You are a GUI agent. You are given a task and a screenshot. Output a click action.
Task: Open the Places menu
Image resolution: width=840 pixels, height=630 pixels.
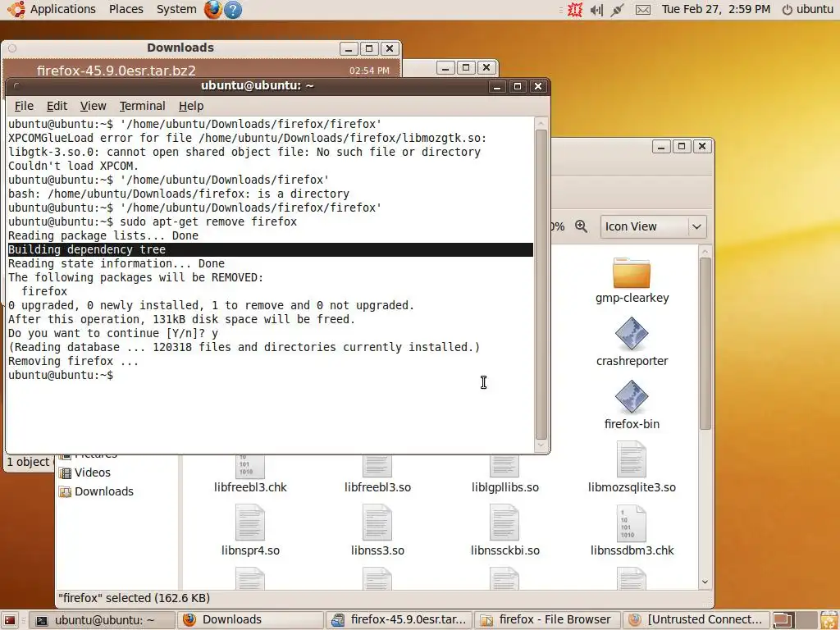tap(126, 9)
